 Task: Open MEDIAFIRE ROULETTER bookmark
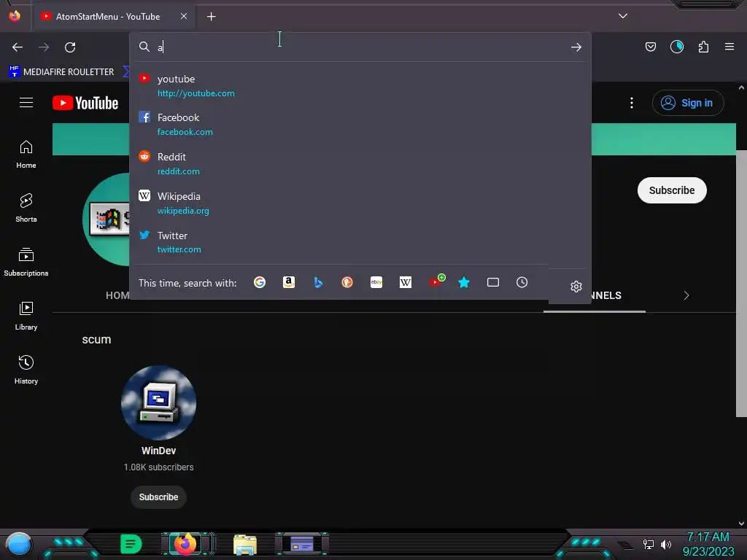(62, 72)
